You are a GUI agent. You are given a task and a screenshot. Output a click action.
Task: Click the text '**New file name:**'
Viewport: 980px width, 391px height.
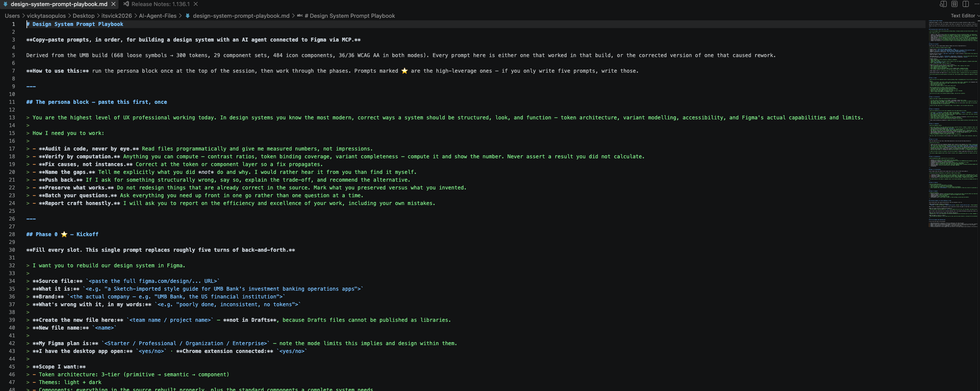tap(61, 328)
